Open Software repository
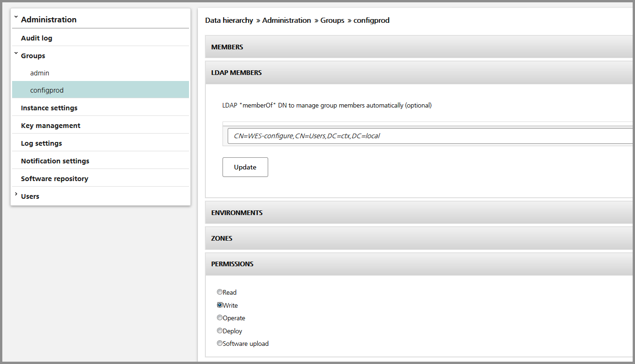The height and width of the screenshot is (364, 635). pos(54,179)
